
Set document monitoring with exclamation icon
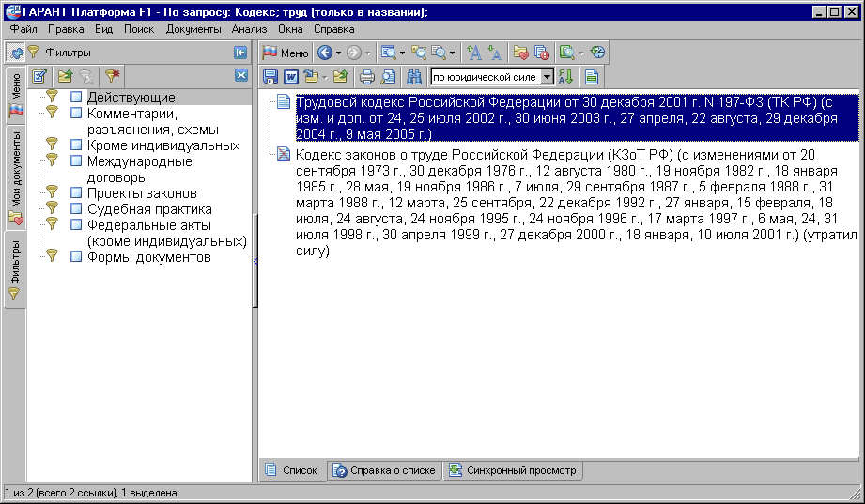pyautogui.click(x=541, y=53)
